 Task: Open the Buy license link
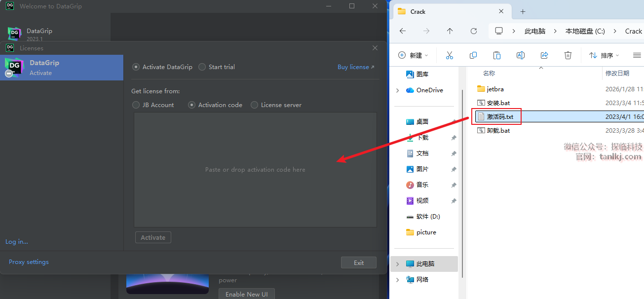(x=355, y=67)
